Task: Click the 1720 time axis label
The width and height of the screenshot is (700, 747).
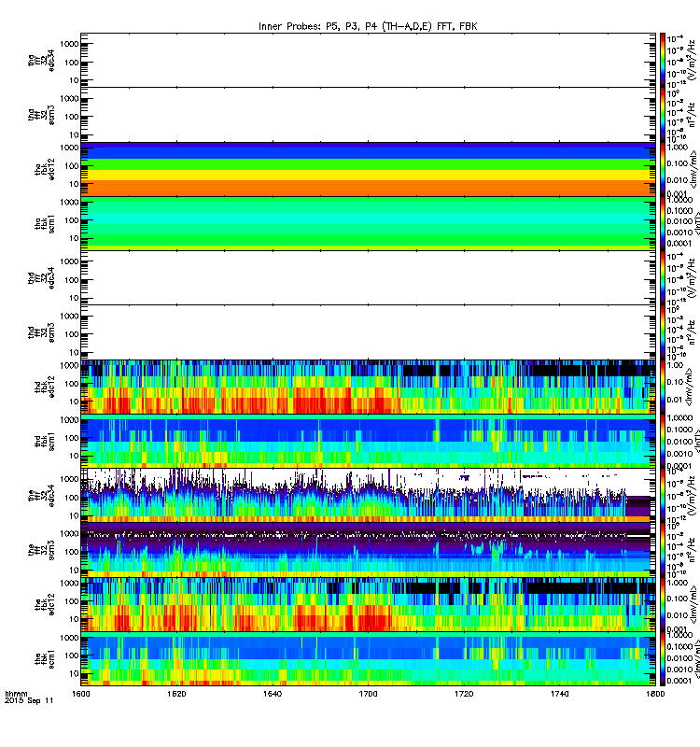Action: [x=464, y=694]
